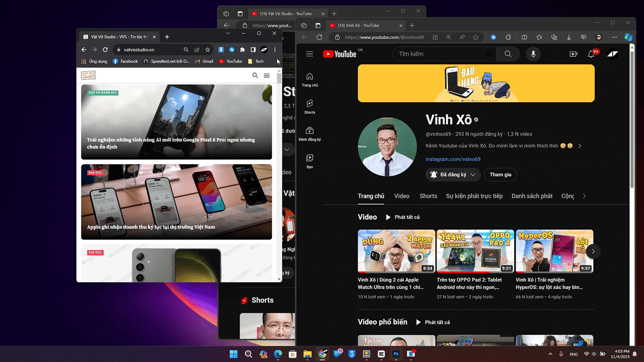This screenshot has width=644, height=362.
Task: Open Chrome three-dot menu
Action: (275, 49)
